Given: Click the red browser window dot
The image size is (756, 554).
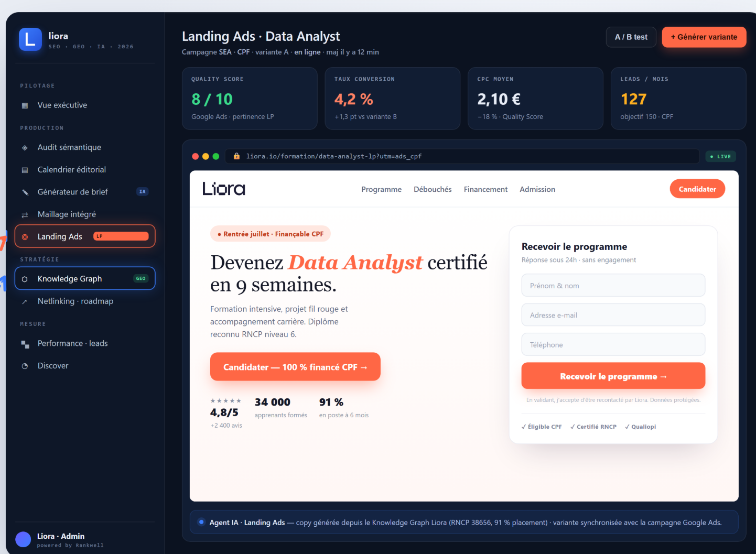Looking at the screenshot, I should pyautogui.click(x=196, y=156).
